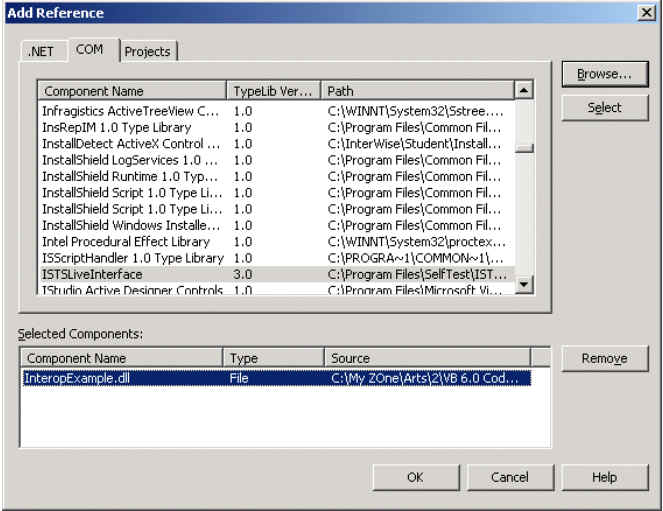The height and width of the screenshot is (511, 663).
Task: Click the component list scrollbar thumb
Action: (524, 148)
